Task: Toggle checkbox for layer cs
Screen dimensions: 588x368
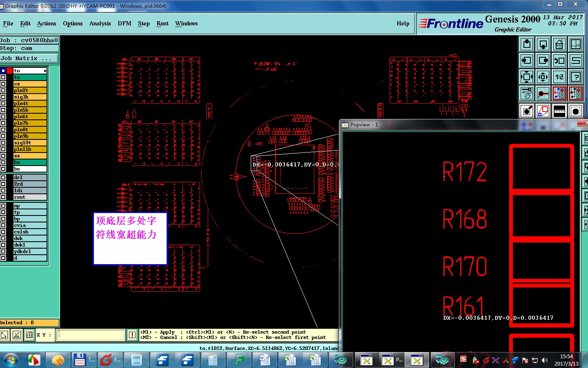Action: point(3,84)
